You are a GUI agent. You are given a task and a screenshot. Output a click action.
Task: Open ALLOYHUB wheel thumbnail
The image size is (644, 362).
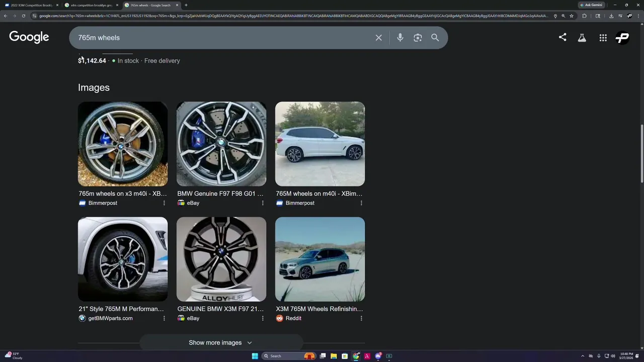pyautogui.click(x=221, y=259)
